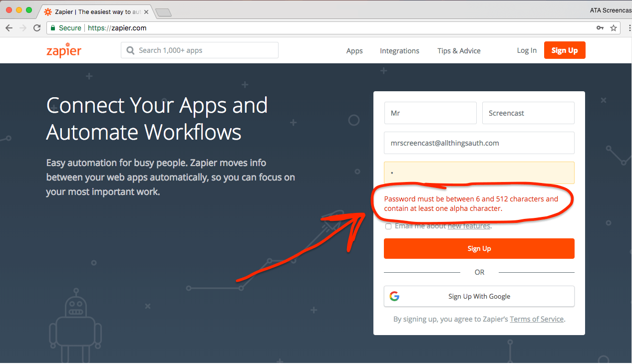Screen dimensions: 632x364
Task: Click the Connect Your Apps headline
Action: coord(157,119)
